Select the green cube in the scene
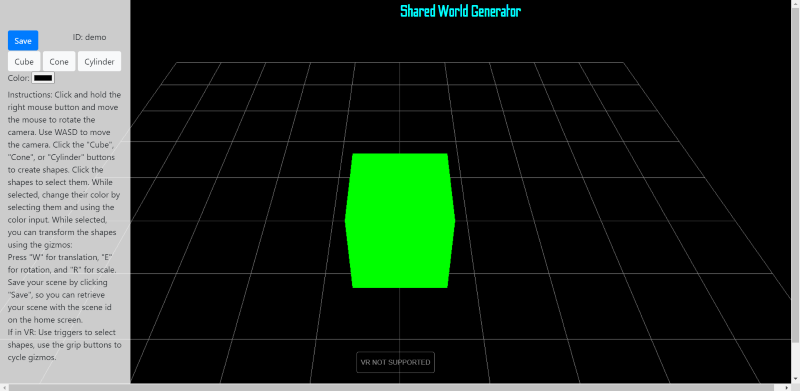This screenshot has width=800, height=391. point(400,221)
